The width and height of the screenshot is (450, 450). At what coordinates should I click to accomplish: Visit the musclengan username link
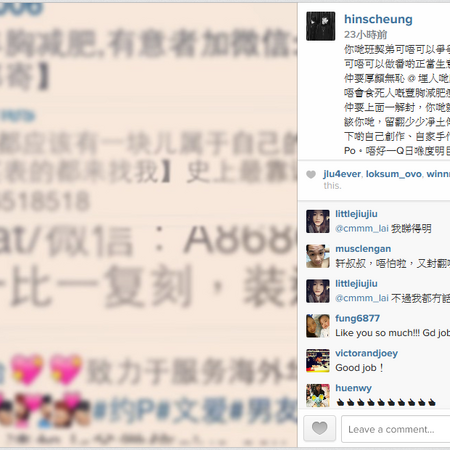point(363,249)
